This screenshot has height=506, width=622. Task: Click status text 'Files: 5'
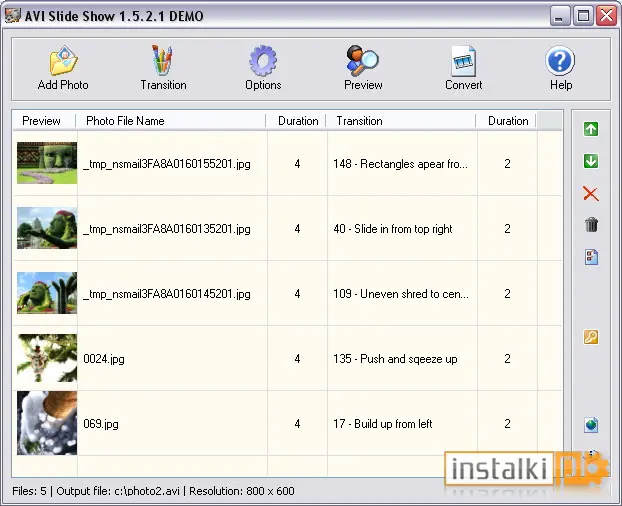[29, 491]
